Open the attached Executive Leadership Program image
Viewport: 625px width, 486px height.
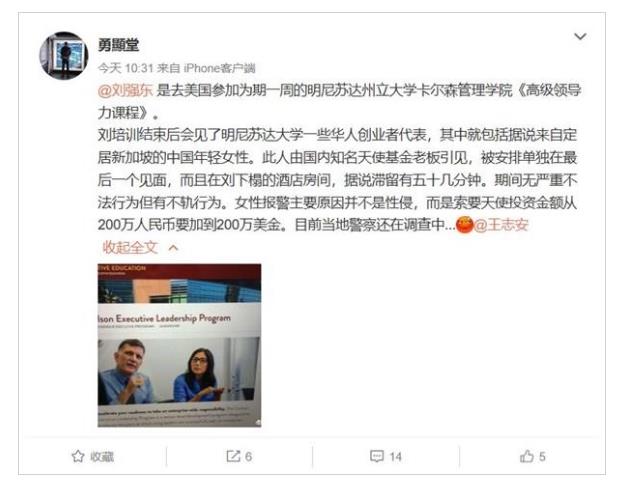click(179, 345)
